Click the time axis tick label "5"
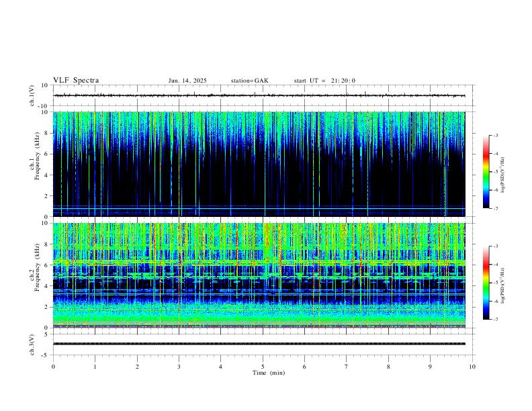The height and width of the screenshot is (411, 532). pos(263,367)
